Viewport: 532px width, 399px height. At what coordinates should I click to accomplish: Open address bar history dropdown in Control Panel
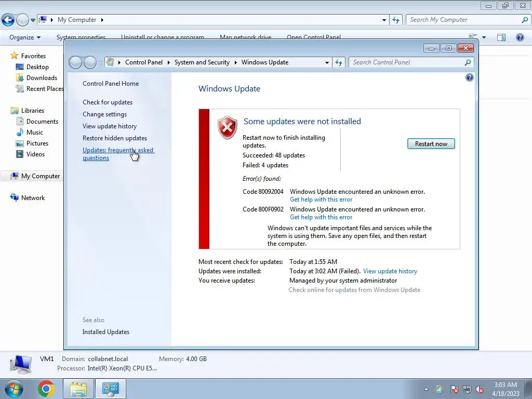(x=327, y=62)
